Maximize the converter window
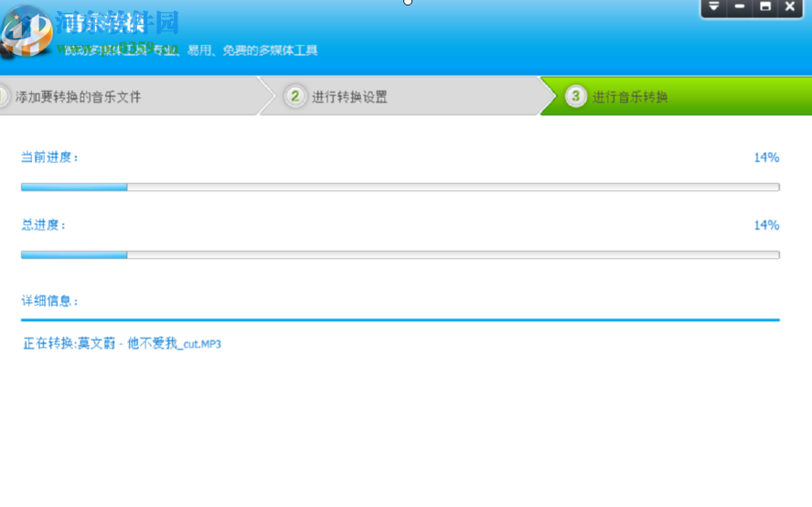812x507 pixels. tap(764, 7)
